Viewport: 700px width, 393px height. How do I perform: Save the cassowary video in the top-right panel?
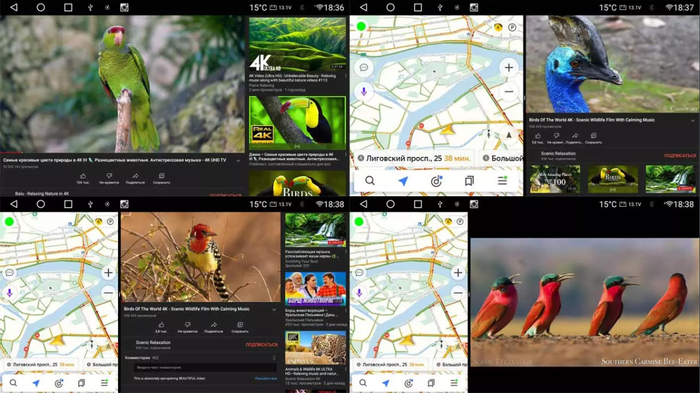pos(593,138)
